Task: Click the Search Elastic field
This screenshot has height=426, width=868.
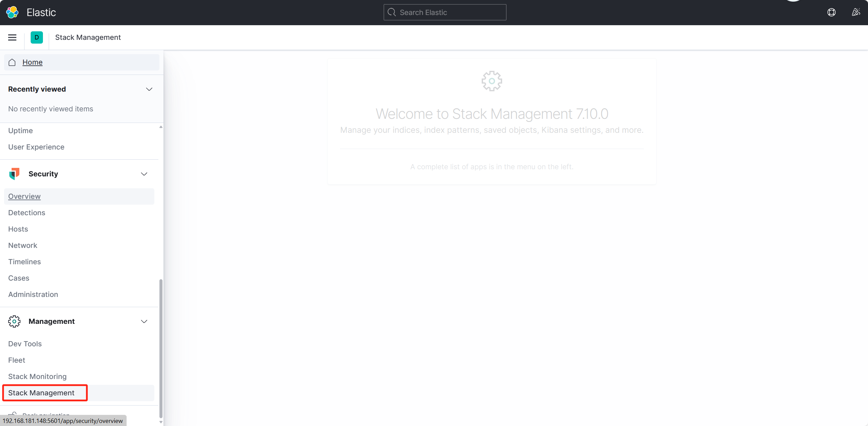Action: tap(445, 12)
